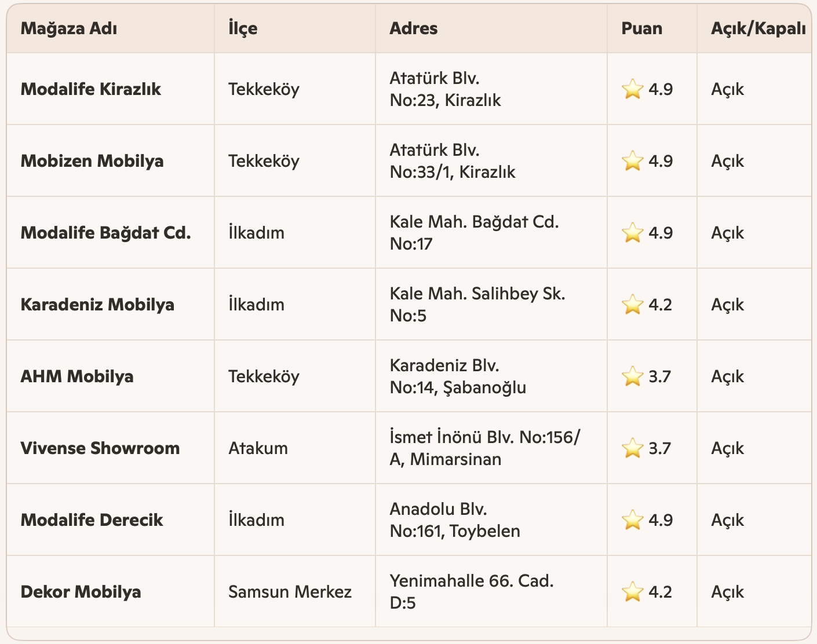Select the Modalife Kirazlık store name

(91, 89)
